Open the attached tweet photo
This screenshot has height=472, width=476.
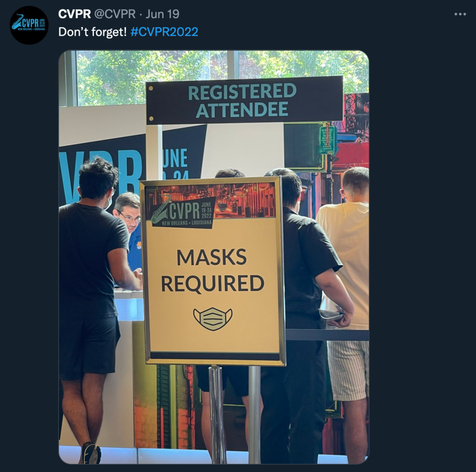214,257
